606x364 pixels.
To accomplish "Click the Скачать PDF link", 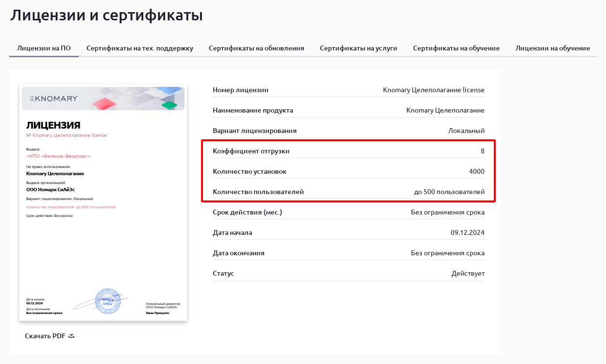I will coord(45,336).
